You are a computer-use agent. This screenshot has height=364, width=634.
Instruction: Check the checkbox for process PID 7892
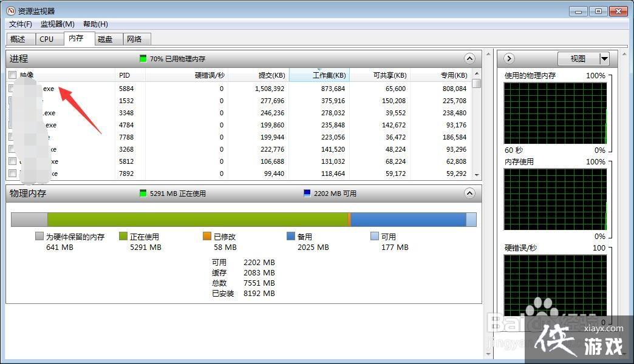click(x=12, y=173)
